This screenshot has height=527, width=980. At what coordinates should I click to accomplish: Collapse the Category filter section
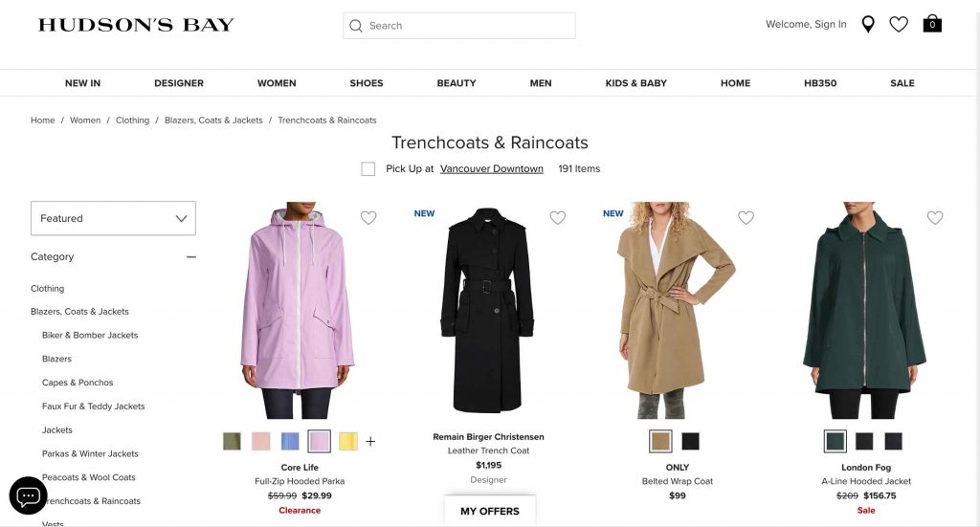coord(190,256)
